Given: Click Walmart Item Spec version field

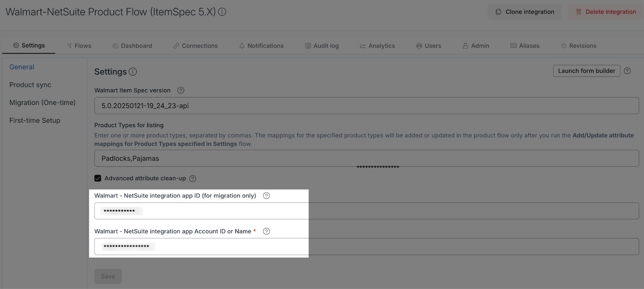Looking at the screenshot, I should (x=366, y=106).
